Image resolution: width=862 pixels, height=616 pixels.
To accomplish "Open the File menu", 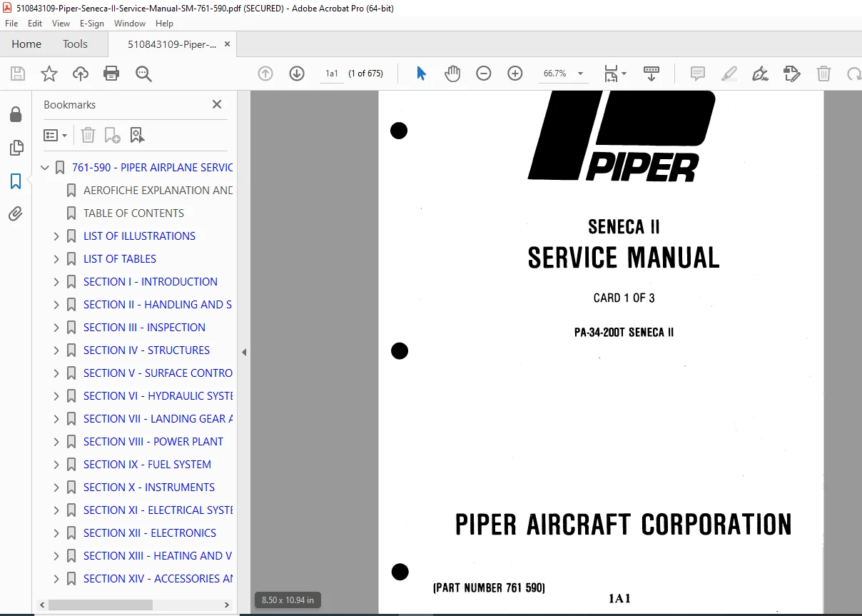I will tap(11, 24).
